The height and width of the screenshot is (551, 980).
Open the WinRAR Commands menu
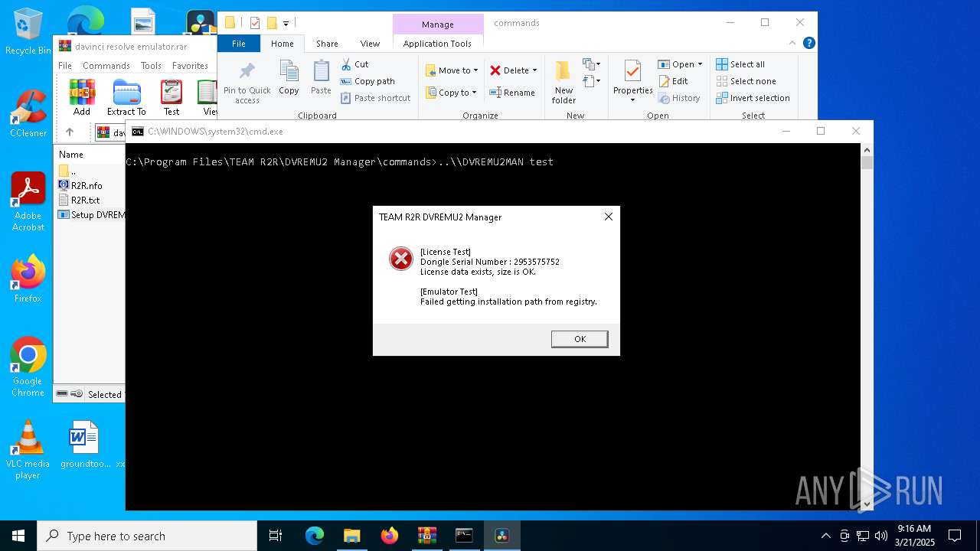click(106, 66)
